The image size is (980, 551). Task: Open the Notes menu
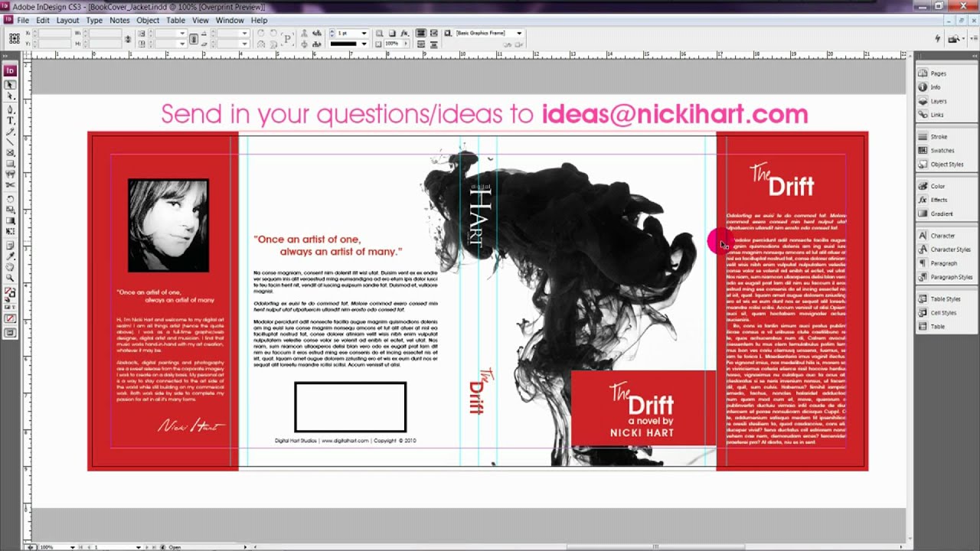[x=119, y=20]
